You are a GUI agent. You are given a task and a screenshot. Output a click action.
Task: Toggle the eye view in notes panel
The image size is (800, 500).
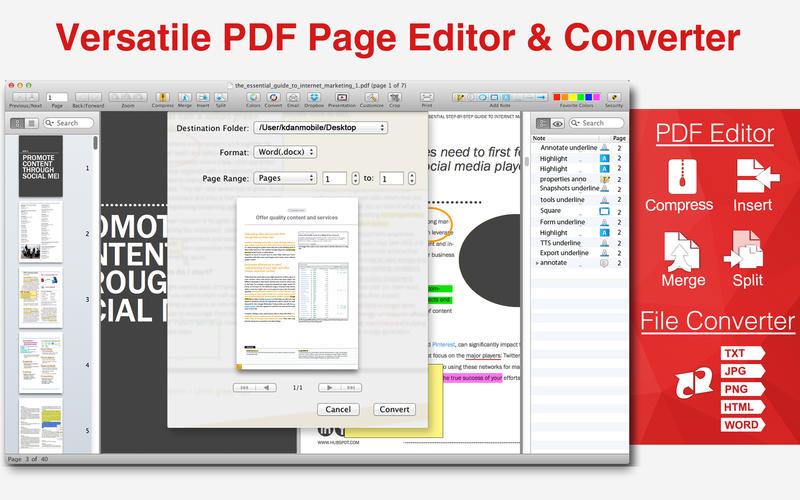[x=558, y=123]
